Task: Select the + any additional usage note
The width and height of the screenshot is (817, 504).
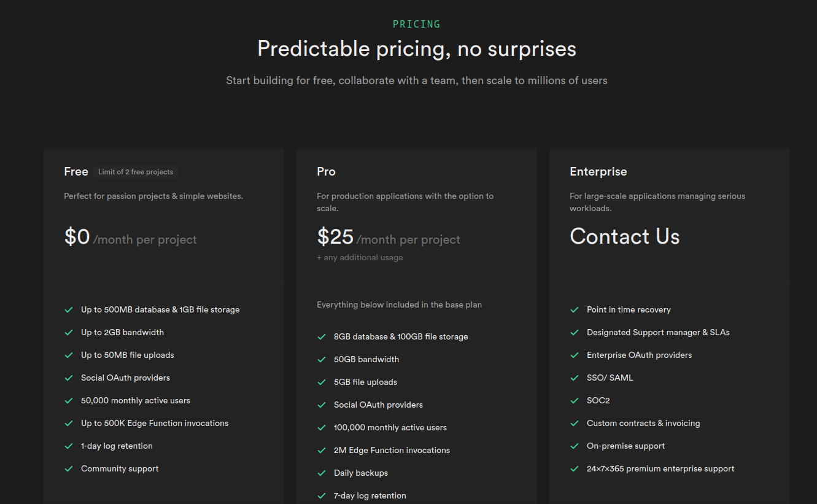Action: (360, 257)
